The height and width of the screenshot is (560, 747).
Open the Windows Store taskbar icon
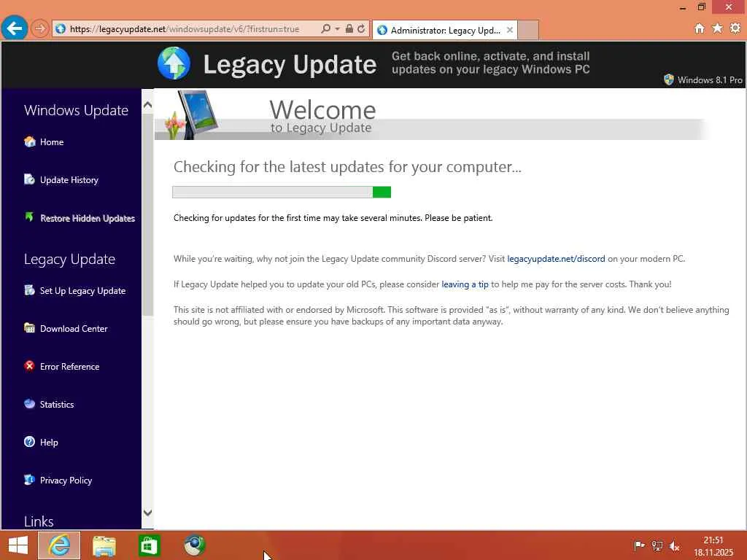point(149,545)
